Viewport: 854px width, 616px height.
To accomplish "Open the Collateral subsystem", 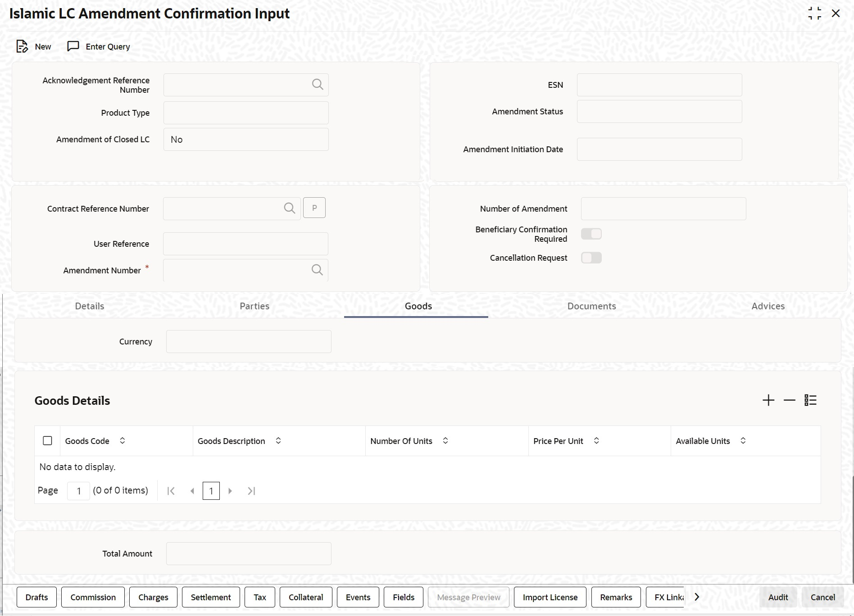I will [306, 597].
